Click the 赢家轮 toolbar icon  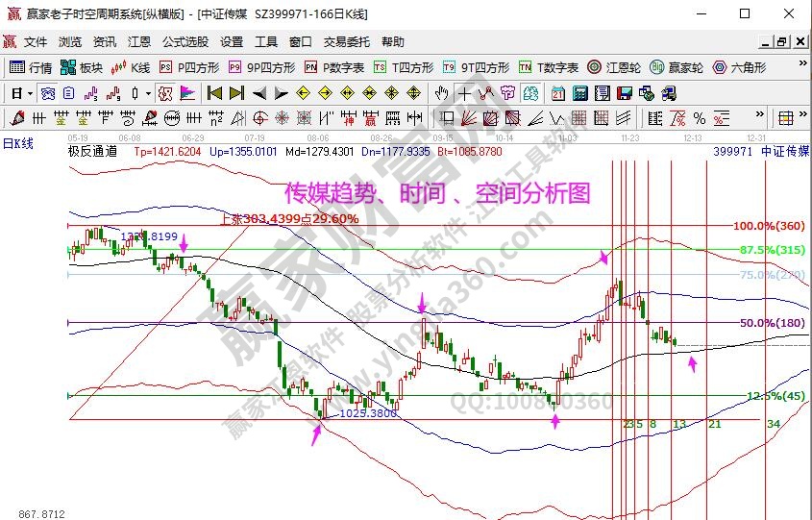coord(677,67)
